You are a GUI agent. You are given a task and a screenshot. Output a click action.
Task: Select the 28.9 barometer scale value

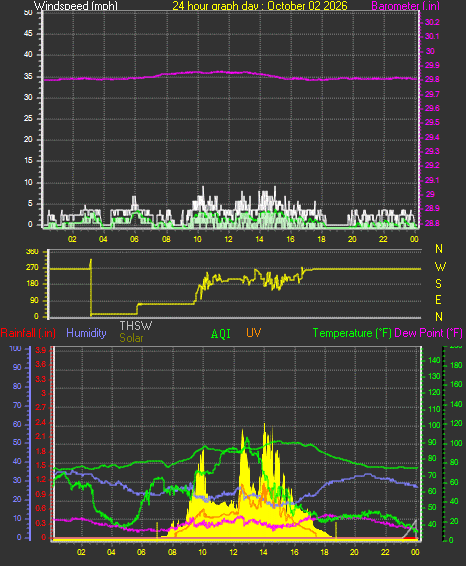432,209
